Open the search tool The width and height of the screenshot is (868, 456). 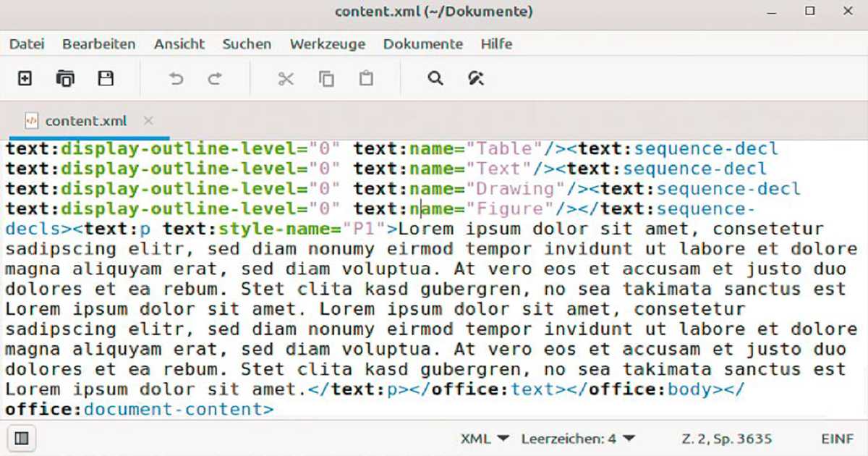pyautogui.click(x=435, y=78)
